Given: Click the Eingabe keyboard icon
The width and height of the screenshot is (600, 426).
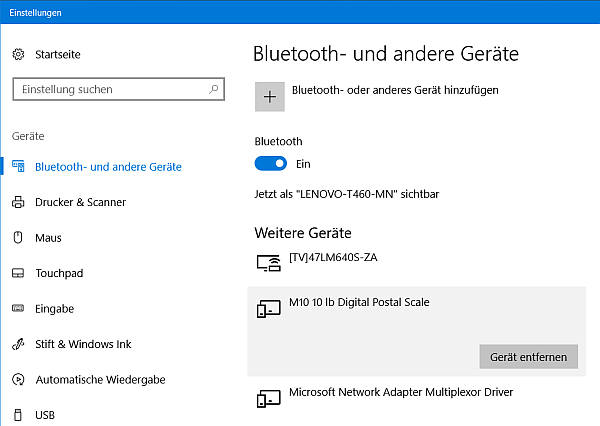Looking at the screenshot, I should tap(18, 309).
